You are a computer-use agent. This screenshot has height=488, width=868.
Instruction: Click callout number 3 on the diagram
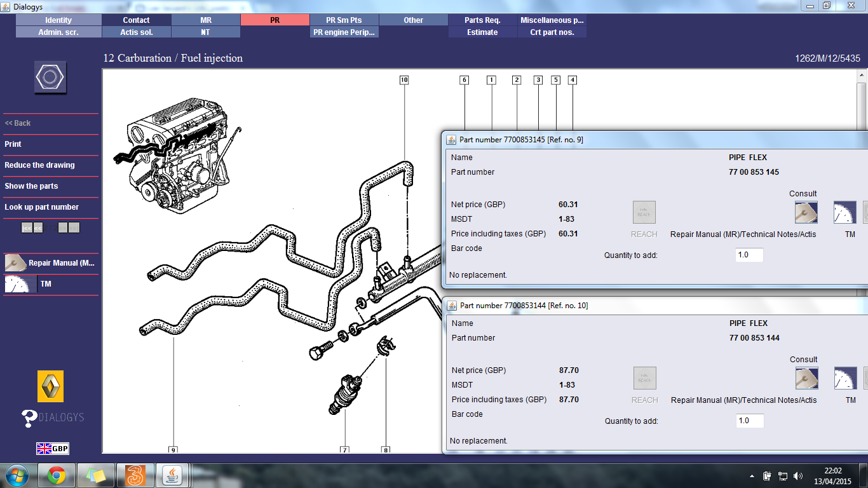538,80
